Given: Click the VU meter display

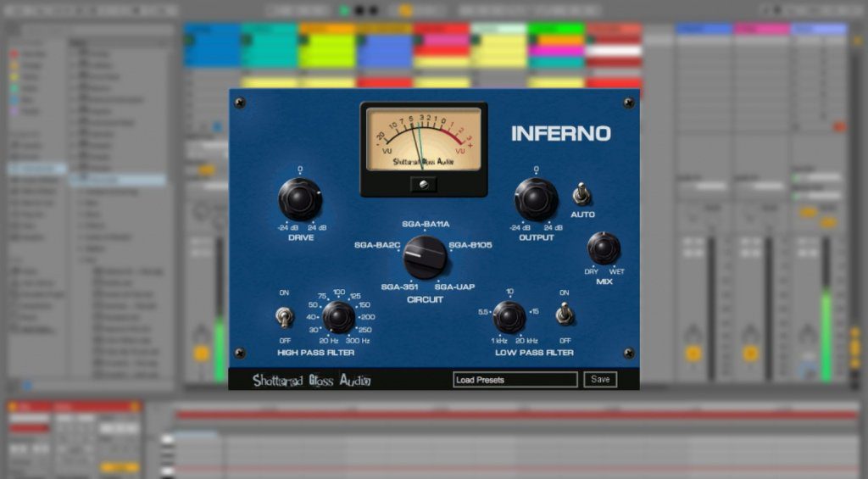Looking at the screenshot, I should click(x=424, y=139).
